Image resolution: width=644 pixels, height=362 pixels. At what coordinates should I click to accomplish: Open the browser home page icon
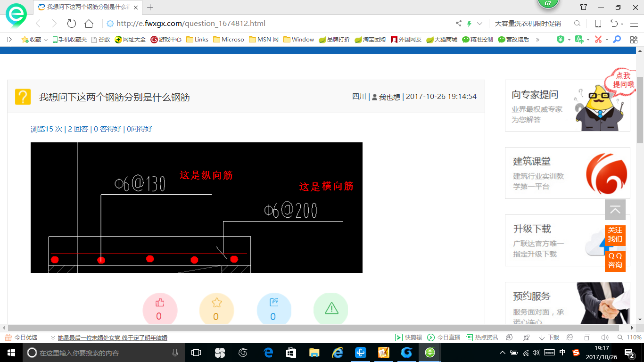coord(89,24)
